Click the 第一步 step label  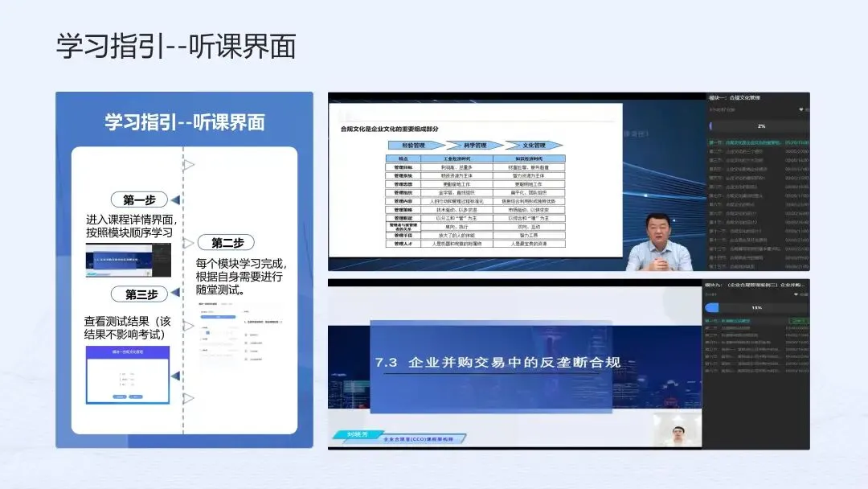click(140, 200)
